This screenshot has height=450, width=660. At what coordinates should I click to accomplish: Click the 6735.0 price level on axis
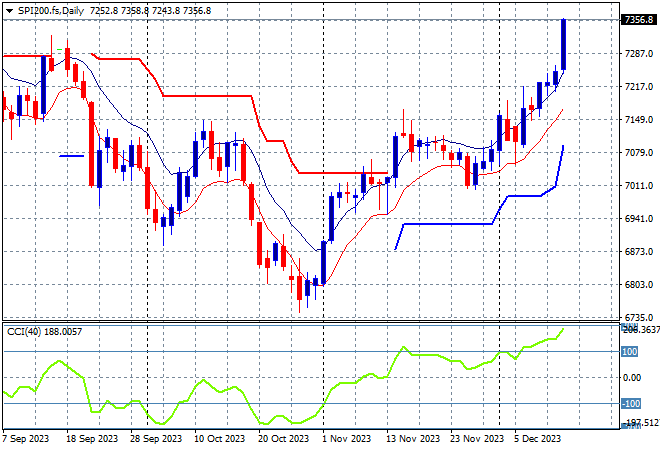coord(634,317)
